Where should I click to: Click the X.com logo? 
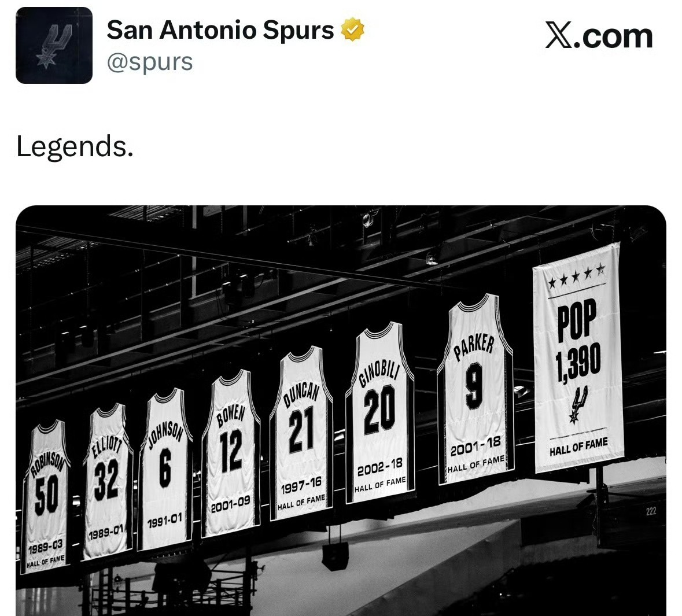click(599, 36)
